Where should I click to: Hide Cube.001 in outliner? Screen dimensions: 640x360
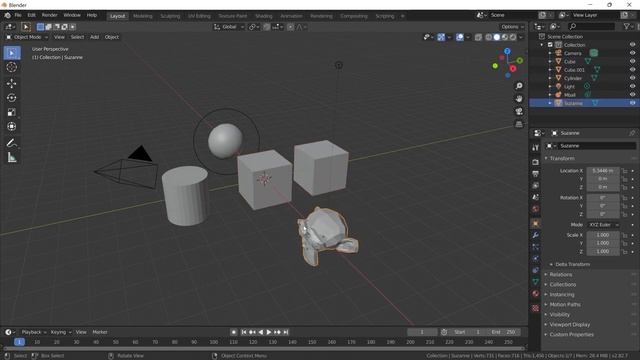pyautogui.click(x=632, y=70)
